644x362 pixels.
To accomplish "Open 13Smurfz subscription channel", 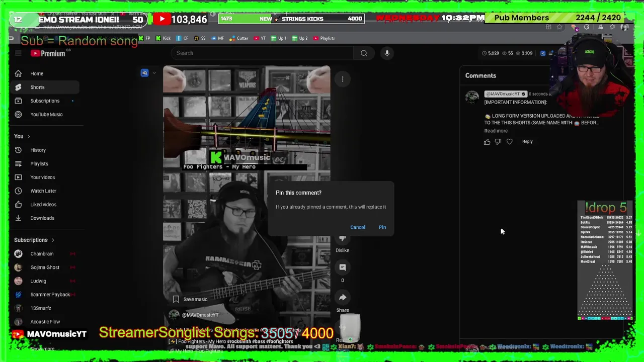I will 46,308.
